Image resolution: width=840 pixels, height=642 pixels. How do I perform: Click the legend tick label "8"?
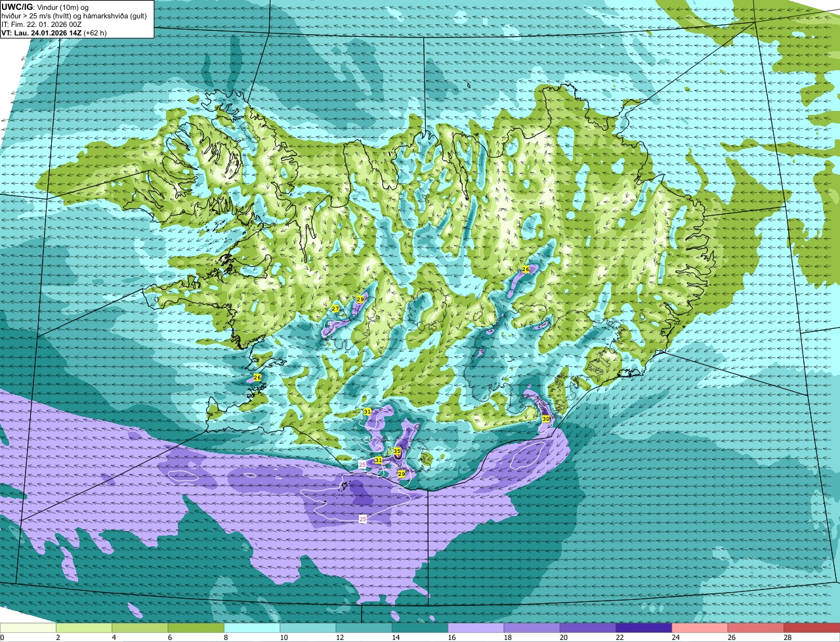click(226, 637)
